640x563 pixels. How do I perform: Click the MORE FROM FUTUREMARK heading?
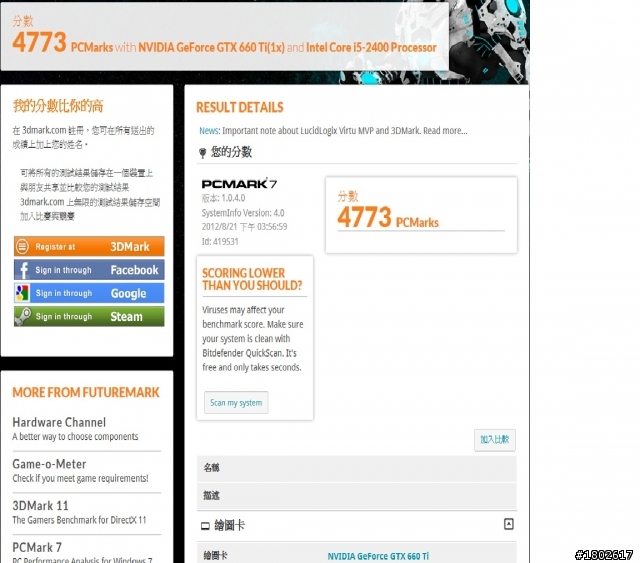point(86,392)
